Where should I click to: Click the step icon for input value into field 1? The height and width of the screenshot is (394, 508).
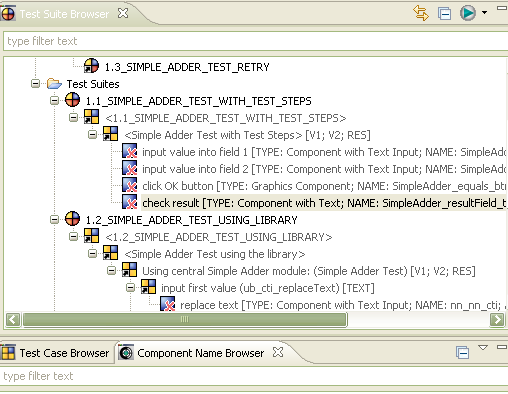click(x=130, y=151)
